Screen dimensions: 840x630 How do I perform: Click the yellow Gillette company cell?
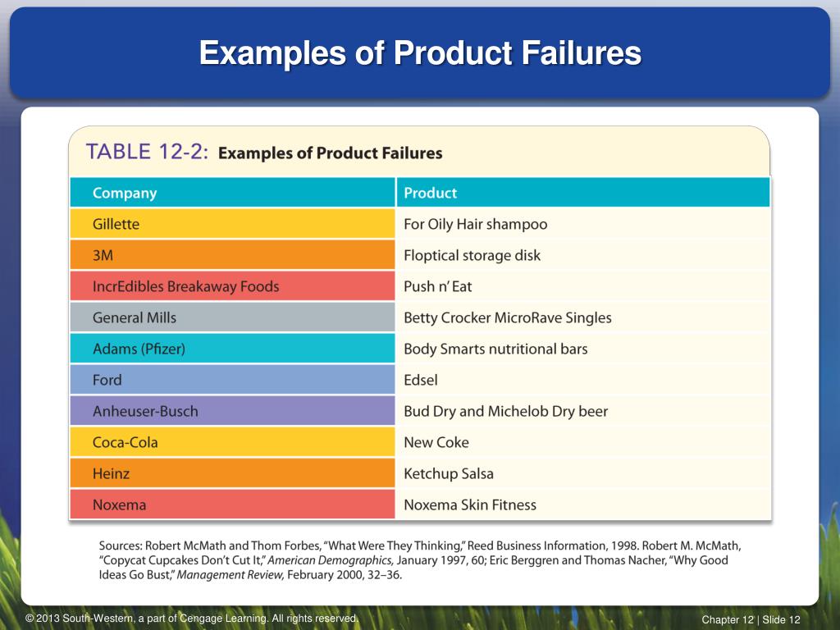tap(232, 224)
